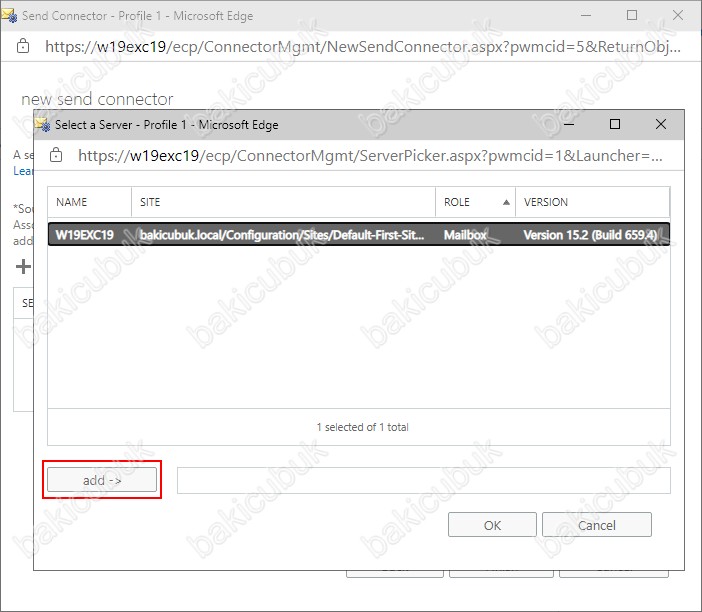This screenshot has height=612, width=702.
Task: Click the selected servers input field
Action: (x=424, y=480)
